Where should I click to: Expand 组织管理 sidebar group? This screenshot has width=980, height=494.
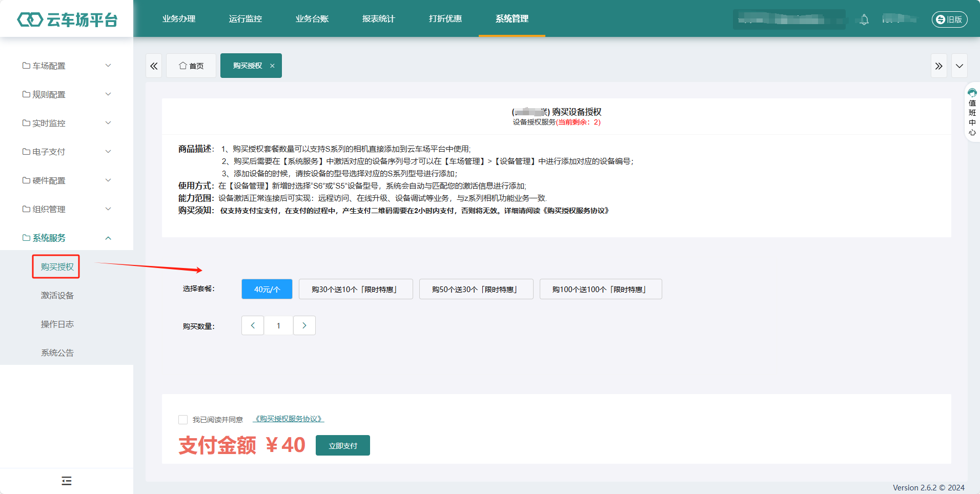click(67, 209)
